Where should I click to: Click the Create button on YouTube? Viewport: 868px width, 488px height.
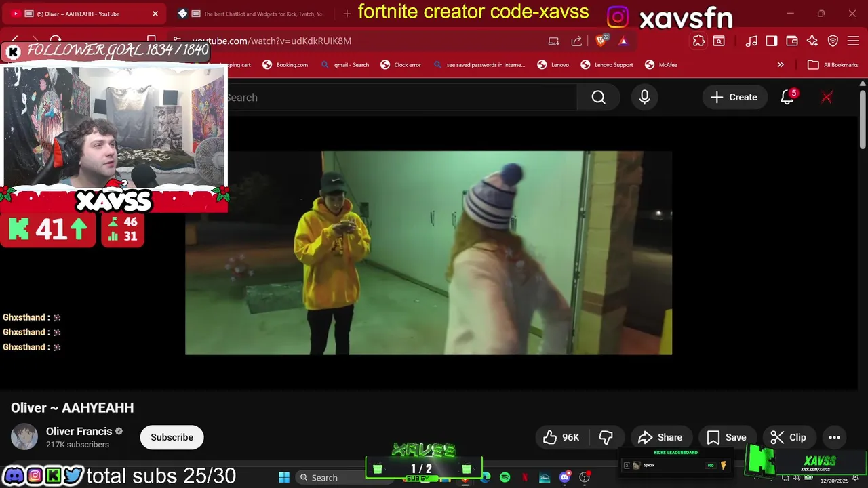[734, 98]
